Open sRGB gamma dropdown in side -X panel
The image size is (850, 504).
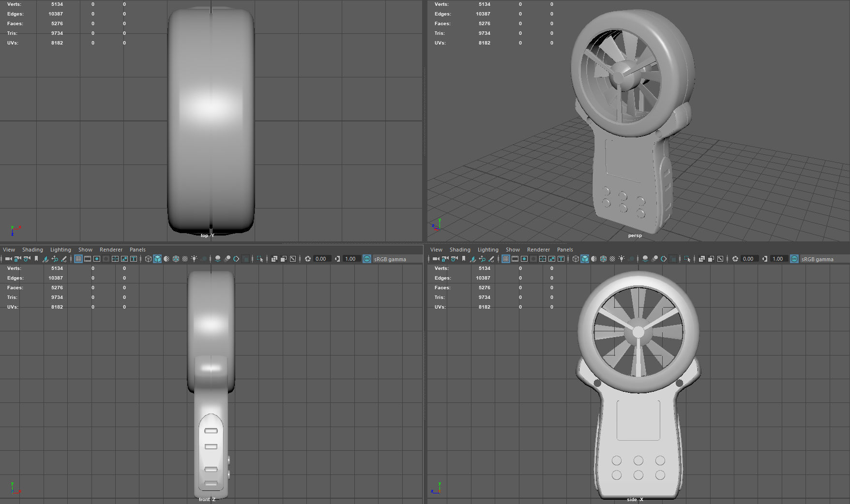824,259
